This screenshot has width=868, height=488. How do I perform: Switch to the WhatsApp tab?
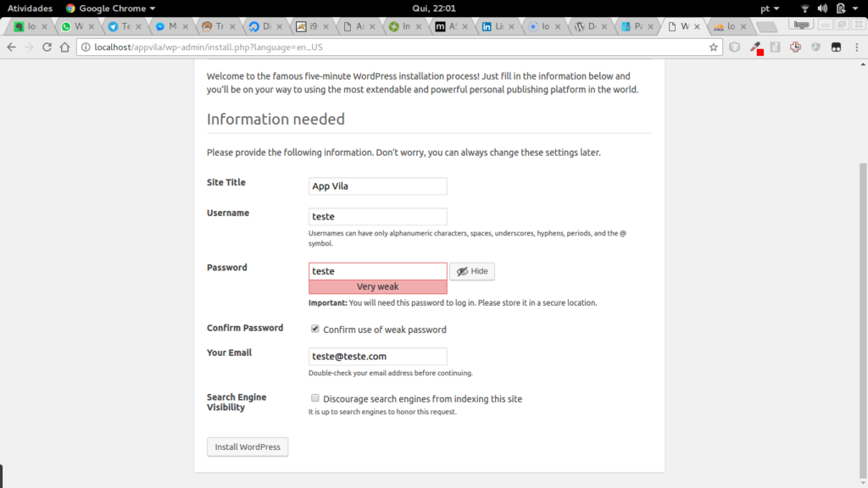(76, 25)
